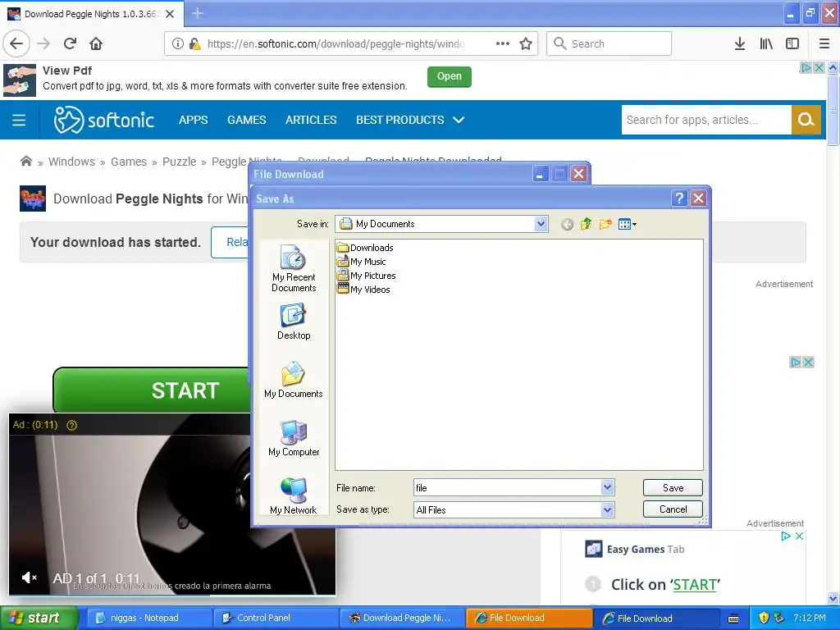Select Desktop in Save As places bar
The width and height of the screenshot is (840, 630).
(x=294, y=322)
